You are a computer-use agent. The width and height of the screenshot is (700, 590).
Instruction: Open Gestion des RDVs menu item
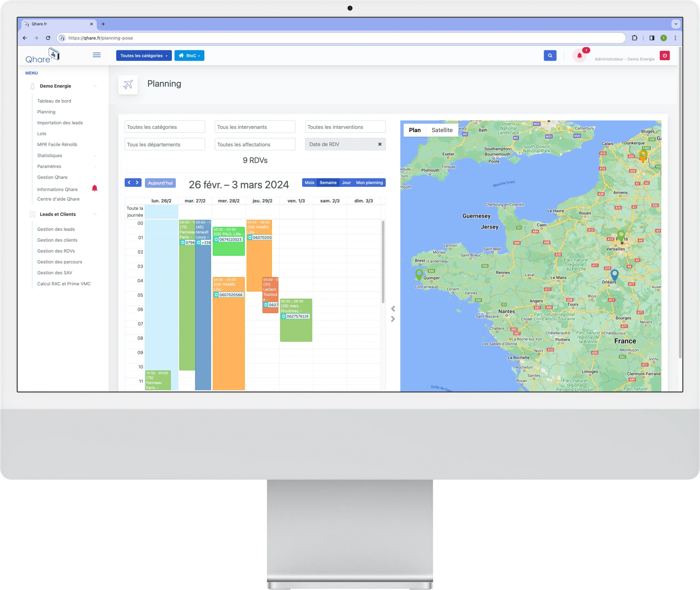pos(56,251)
